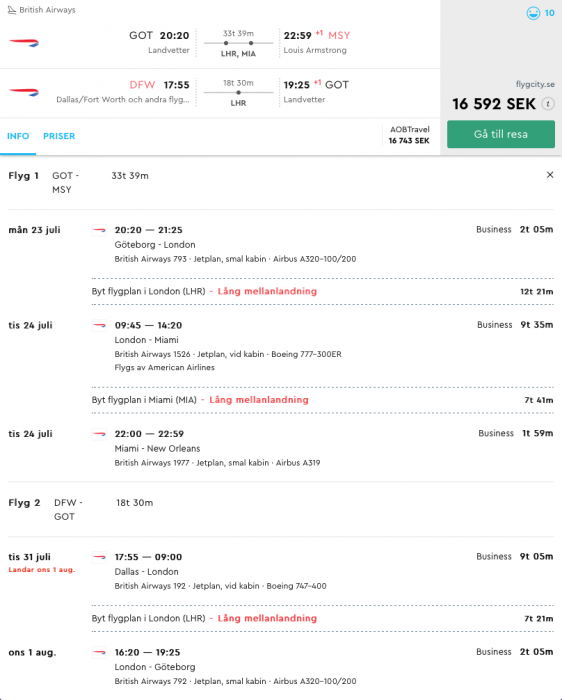Image resolution: width=562 pixels, height=700 pixels.
Task: Click the smiley rating icon
Action: point(533,13)
